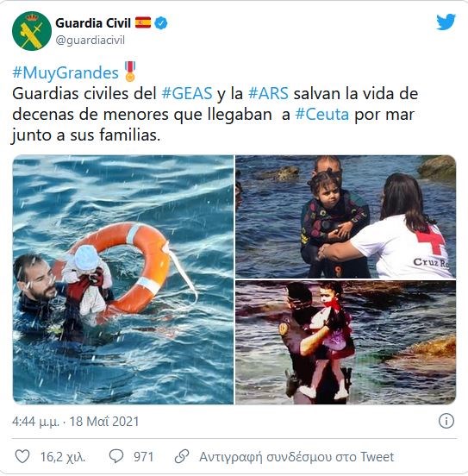The image size is (468, 476).
Task: View the officer carrying child photo
Action: point(346,342)
